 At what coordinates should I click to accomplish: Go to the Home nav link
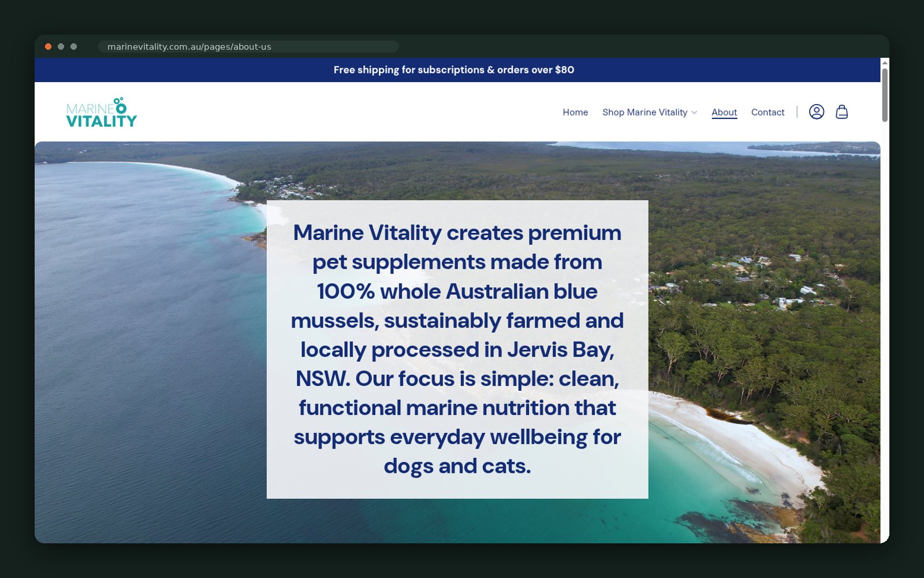coord(575,112)
